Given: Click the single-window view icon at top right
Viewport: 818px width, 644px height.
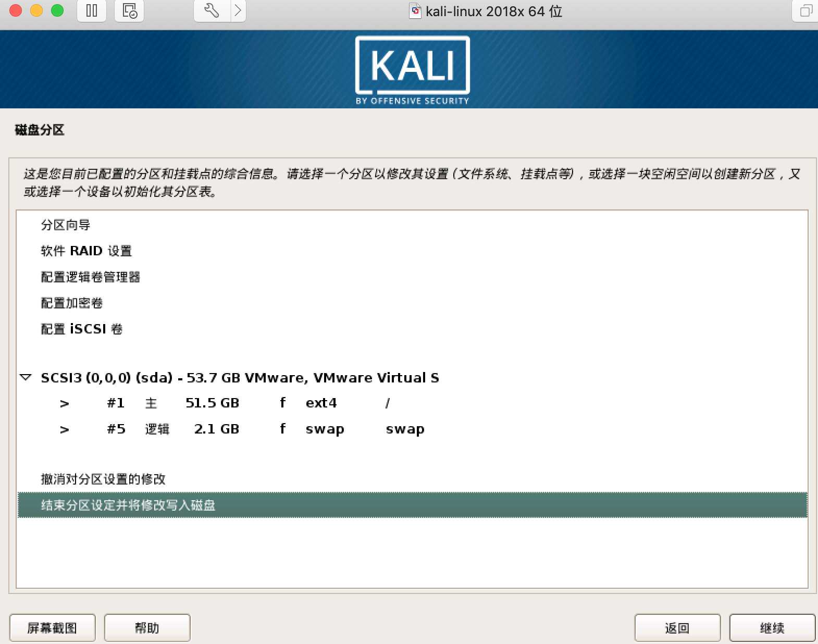Looking at the screenshot, I should coord(805,11).
